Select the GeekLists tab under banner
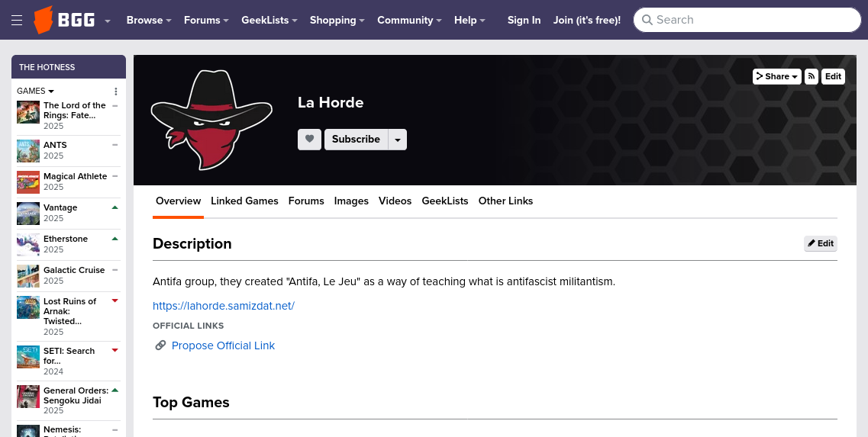Viewport: 868px width, 437px height. pyautogui.click(x=445, y=201)
